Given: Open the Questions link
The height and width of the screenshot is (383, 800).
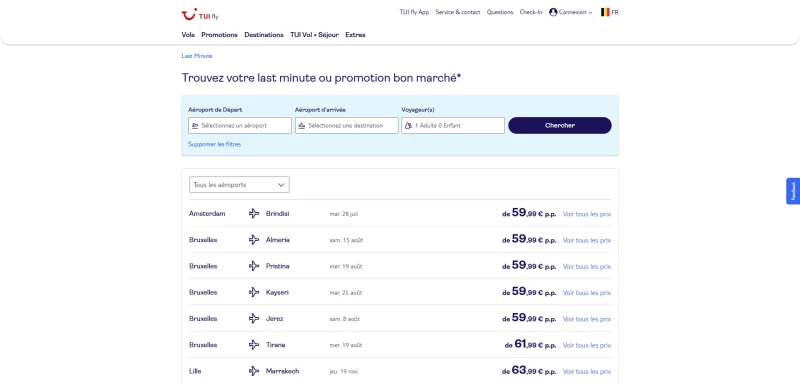Looking at the screenshot, I should (x=500, y=12).
